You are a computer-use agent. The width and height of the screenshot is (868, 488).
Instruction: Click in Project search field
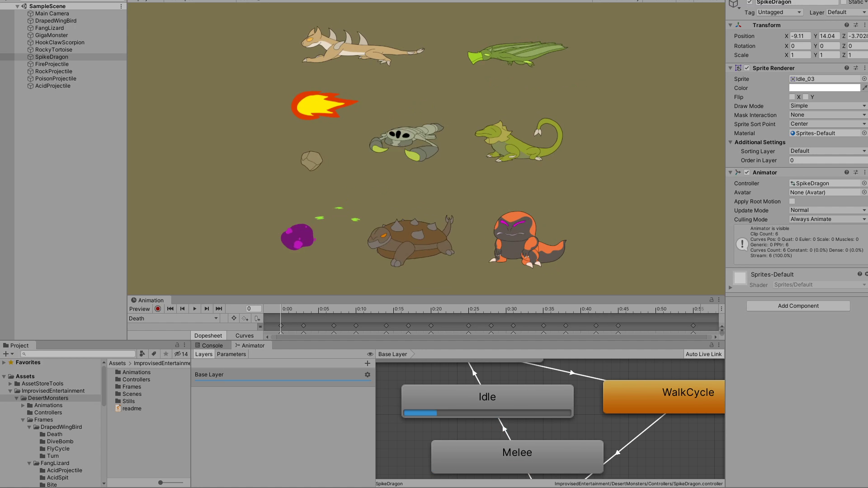pyautogui.click(x=78, y=354)
